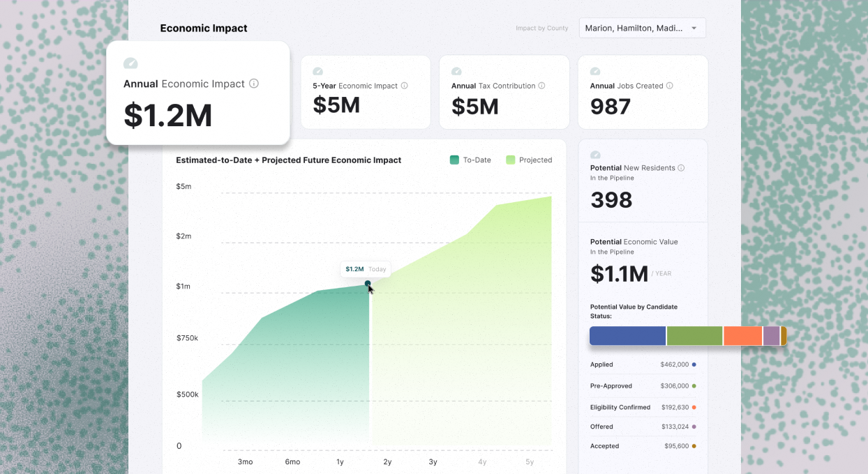Click the Offered $133,024 row
Screen dimensions: 868x474
click(x=643, y=427)
